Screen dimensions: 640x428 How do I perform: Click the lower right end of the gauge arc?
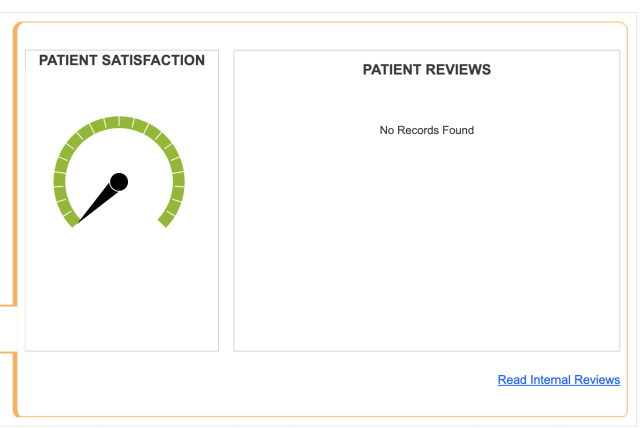pos(167,220)
